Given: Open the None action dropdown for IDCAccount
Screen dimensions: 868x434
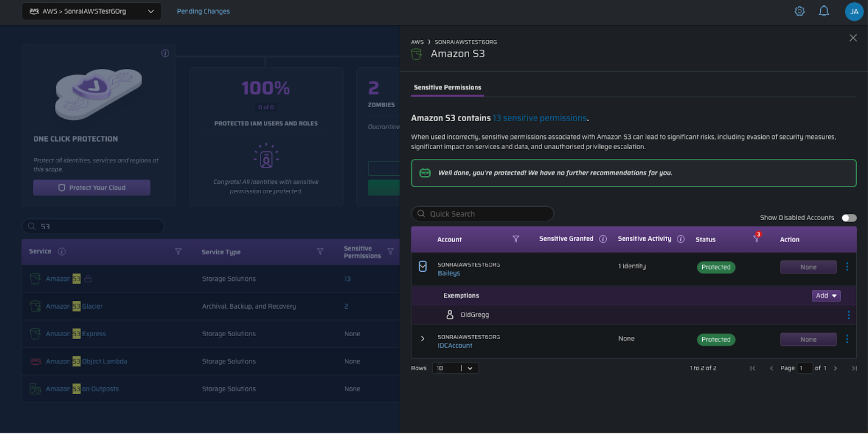Looking at the screenshot, I should coord(808,340).
